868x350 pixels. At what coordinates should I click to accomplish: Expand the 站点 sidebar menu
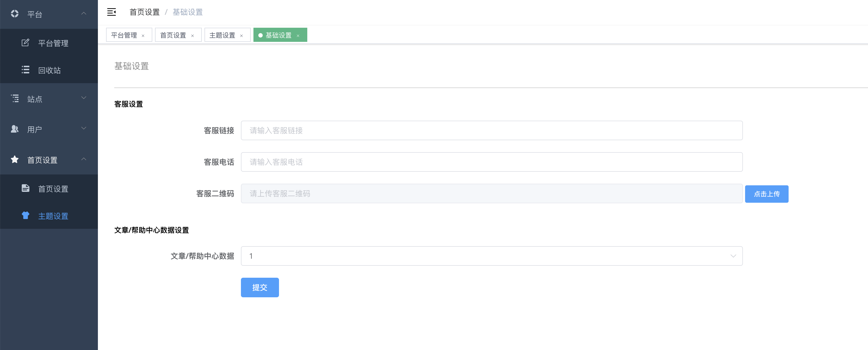pyautogui.click(x=83, y=98)
